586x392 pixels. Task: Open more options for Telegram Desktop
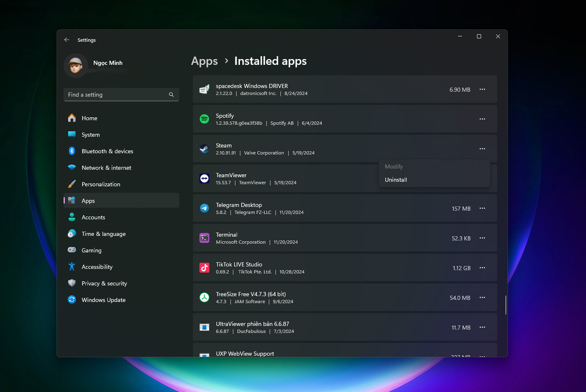coord(482,208)
